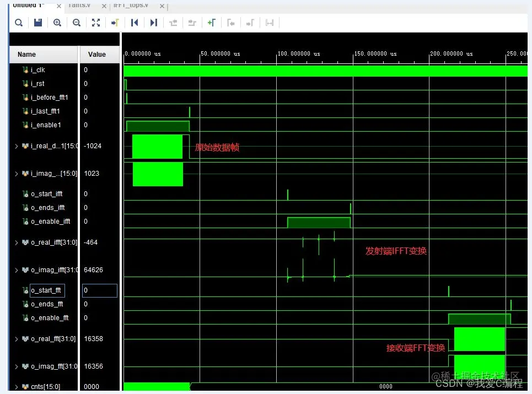Jump to next marker
The height and width of the screenshot is (394, 532).
(250, 23)
